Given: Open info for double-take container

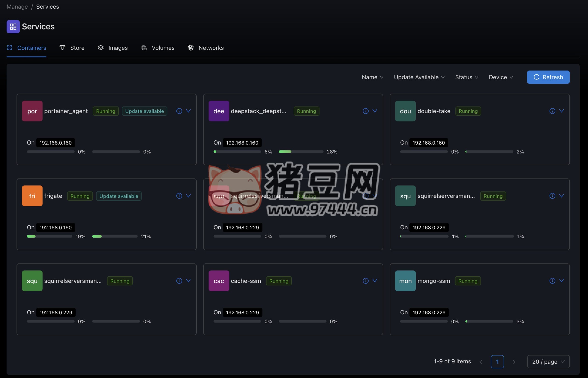Looking at the screenshot, I should tap(552, 111).
